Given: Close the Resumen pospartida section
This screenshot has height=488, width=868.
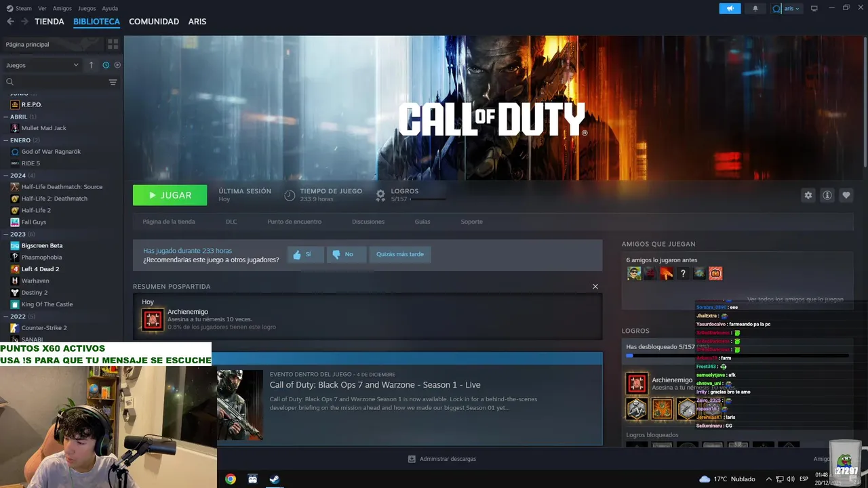Looking at the screenshot, I should pyautogui.click(x=595, y=287).
